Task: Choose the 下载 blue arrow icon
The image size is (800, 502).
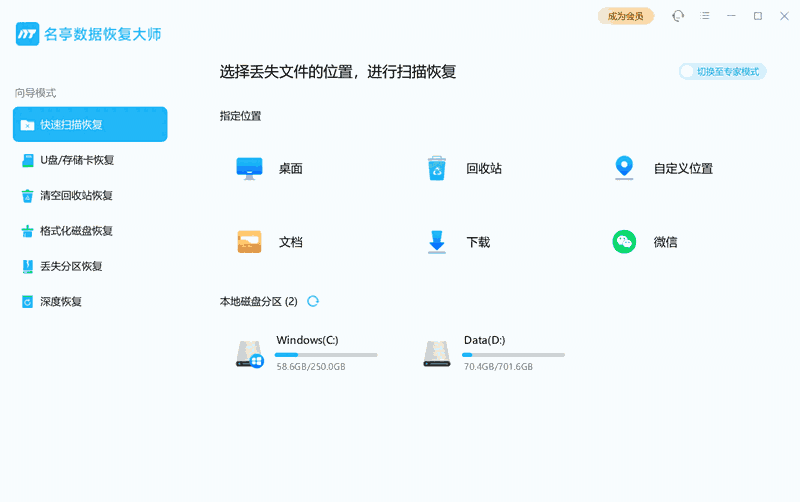Action: pos(437,242)
